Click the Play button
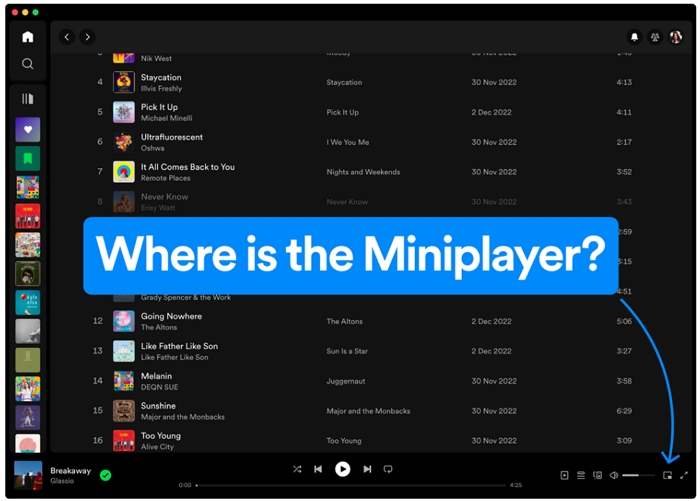 [x=342, y=469]
